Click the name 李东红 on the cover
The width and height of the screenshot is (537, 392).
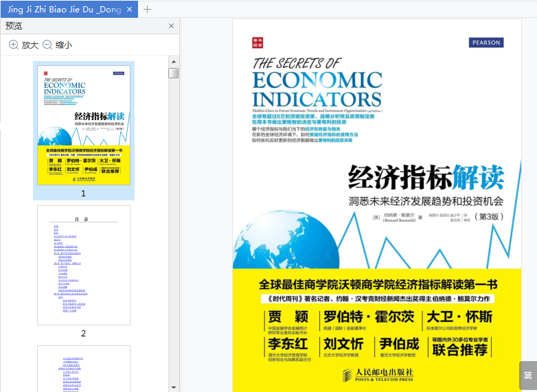pyautogui.click(x=288, y=344)
